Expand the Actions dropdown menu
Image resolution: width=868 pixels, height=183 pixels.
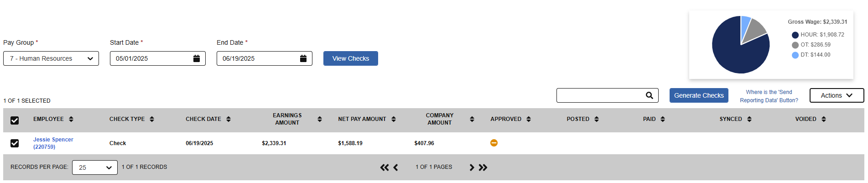(x=837, y=95)
